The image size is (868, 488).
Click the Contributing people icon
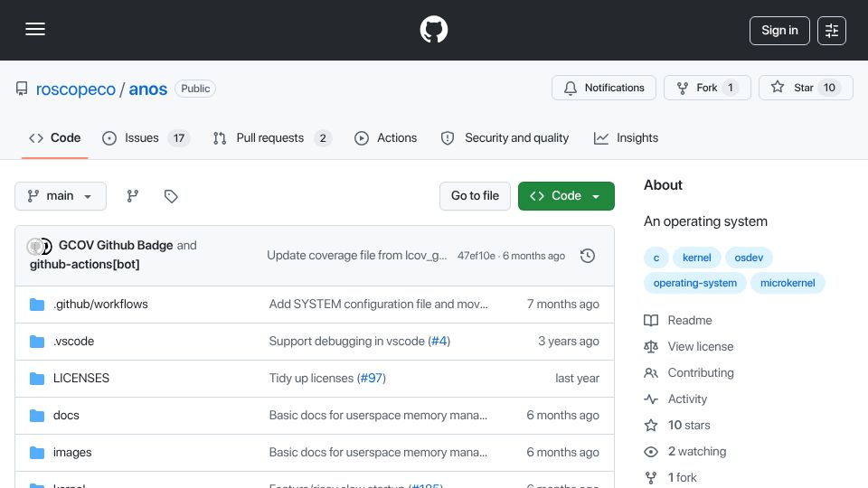[651, 373]
